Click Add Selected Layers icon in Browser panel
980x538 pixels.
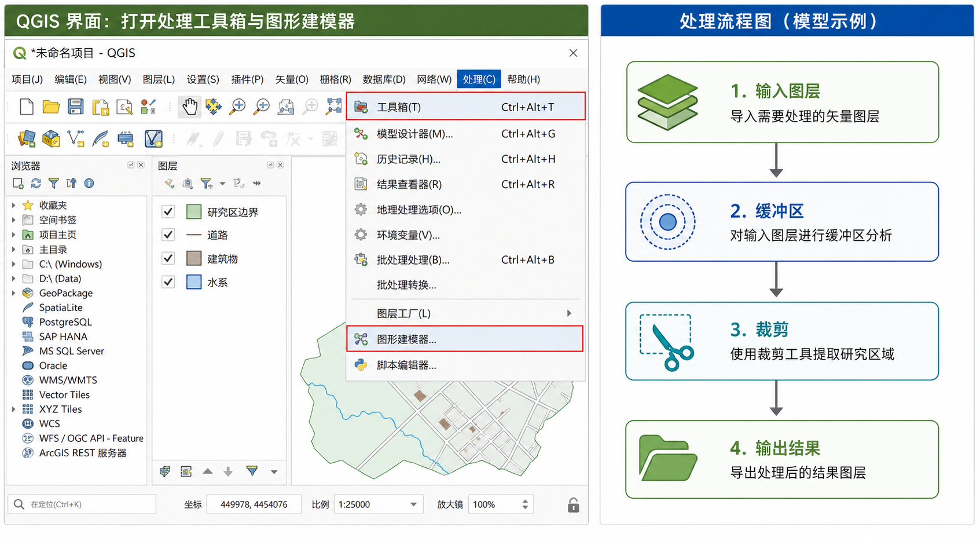tap(18, 184)
